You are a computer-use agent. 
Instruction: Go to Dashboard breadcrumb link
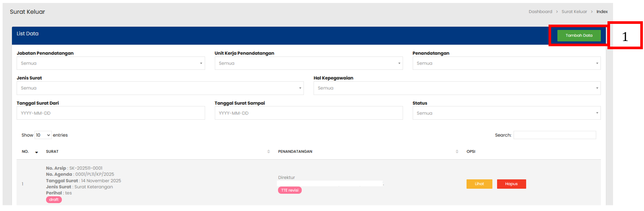tap(540, 12)
